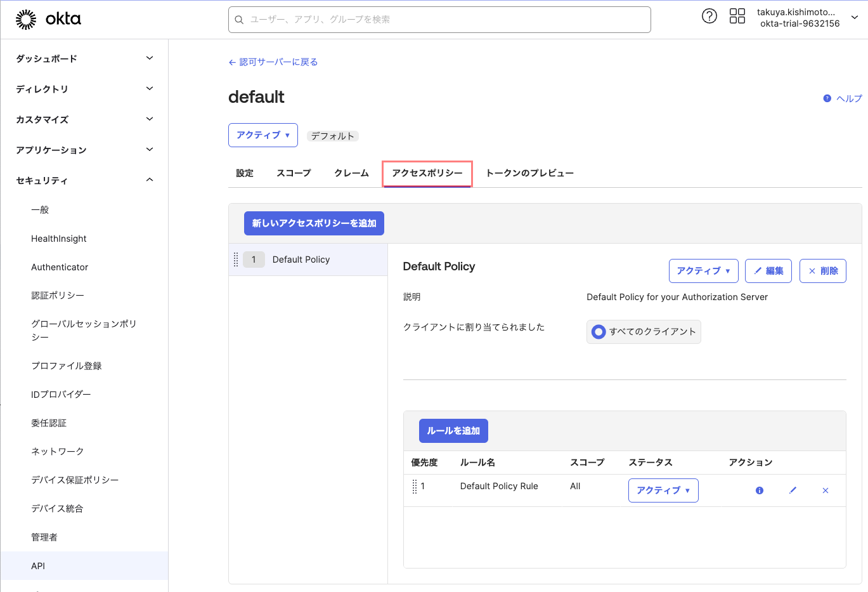This screenshot has height=592, width=868.
Task: Switch to the 設定 tab
Action: pyautogui.click(x=245, y=173)
